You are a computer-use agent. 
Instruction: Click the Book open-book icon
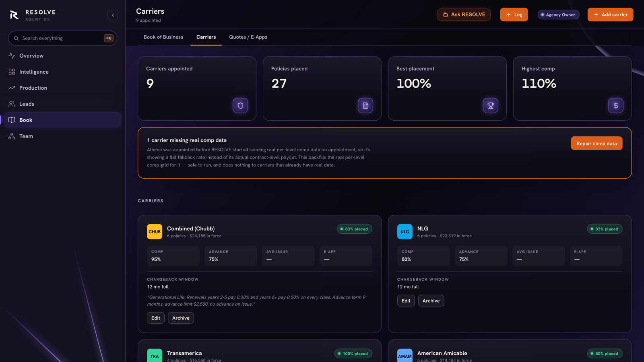[x=12, y=120]
